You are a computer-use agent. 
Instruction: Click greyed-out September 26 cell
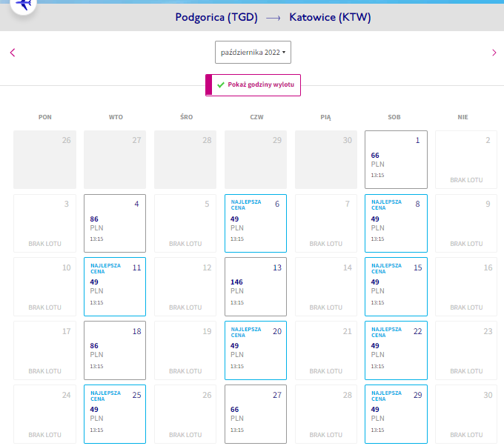pyautogui.click(x=44, y=159)
